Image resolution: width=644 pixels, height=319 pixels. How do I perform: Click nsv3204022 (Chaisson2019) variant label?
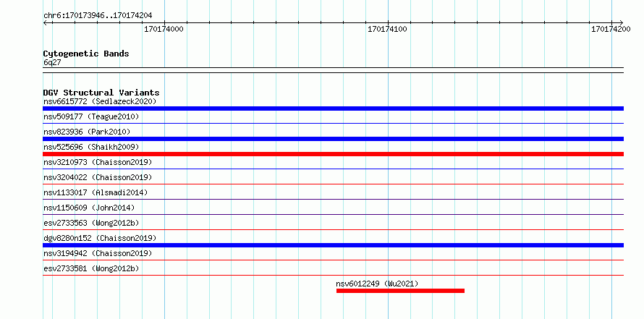point(98,177)
